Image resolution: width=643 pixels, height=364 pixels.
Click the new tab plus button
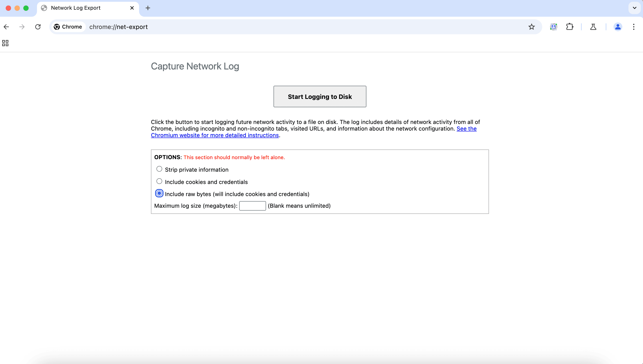(x=148, y=8)
